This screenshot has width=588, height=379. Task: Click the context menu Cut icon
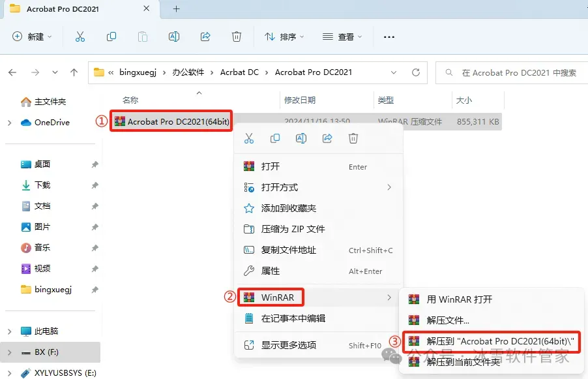[249, 138]
